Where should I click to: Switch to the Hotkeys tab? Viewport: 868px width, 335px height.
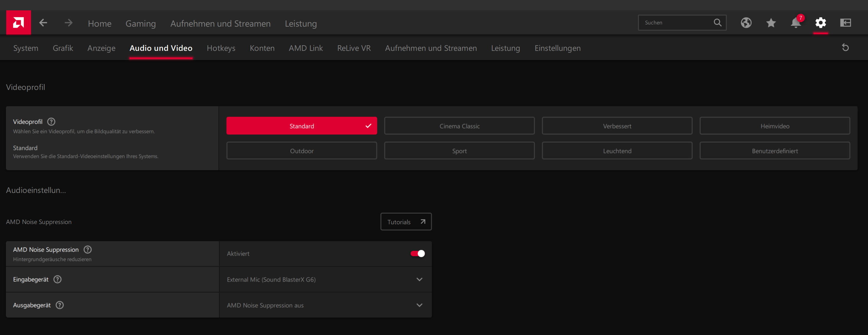[x=221, y=48]
